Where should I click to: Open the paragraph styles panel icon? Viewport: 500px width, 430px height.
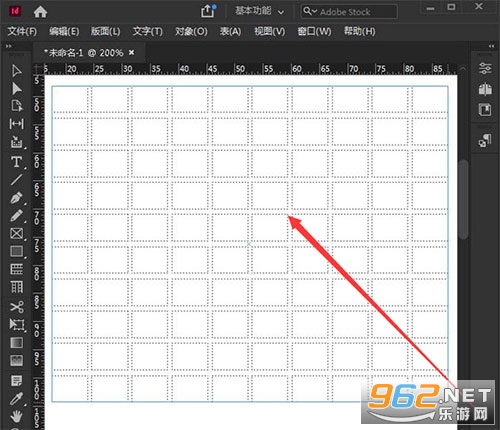click(485, 141)
